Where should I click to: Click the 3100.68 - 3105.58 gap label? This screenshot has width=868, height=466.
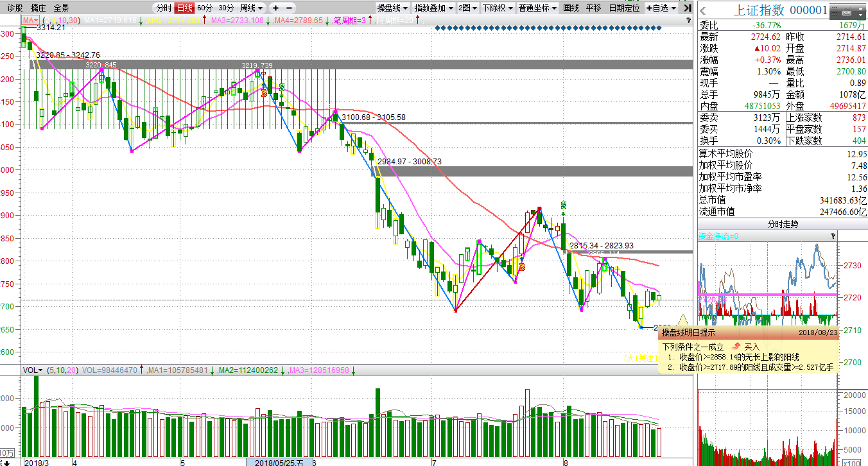click(374, 117)
